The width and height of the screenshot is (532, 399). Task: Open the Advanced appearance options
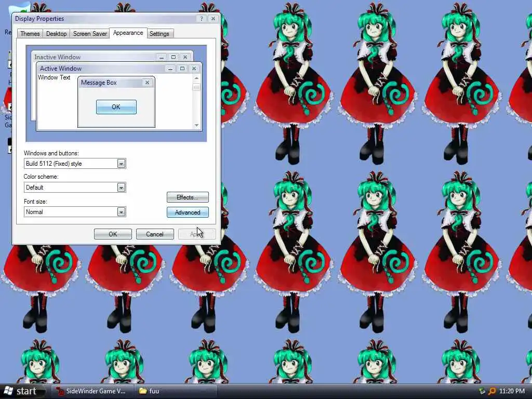coord(188,212)
